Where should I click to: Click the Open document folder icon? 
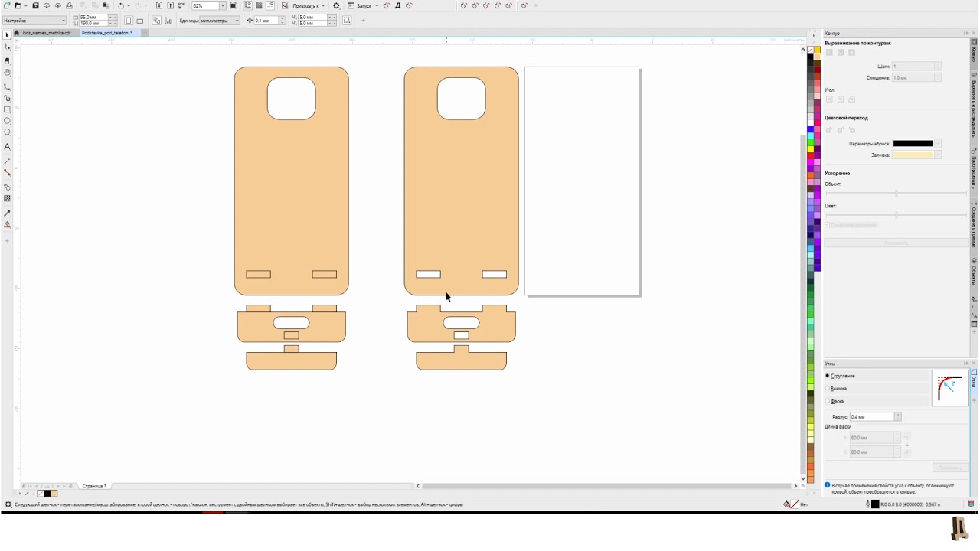pos(18,5)
